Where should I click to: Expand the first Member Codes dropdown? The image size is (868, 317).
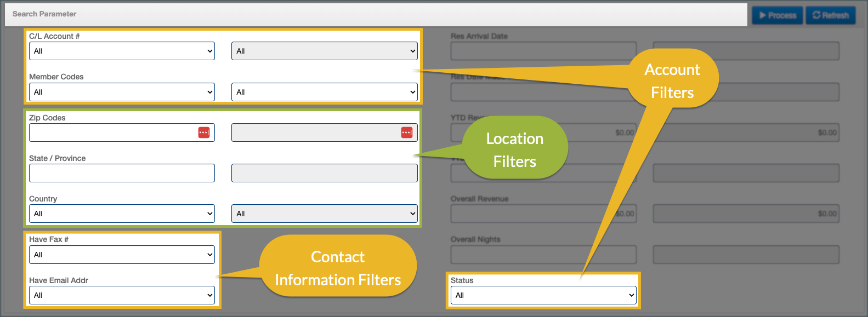[122, 92]
